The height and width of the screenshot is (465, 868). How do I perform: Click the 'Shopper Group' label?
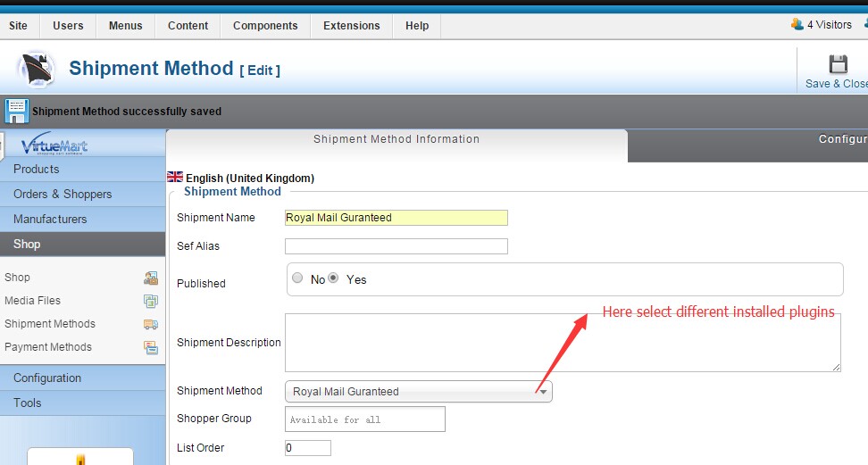[214, 419]
